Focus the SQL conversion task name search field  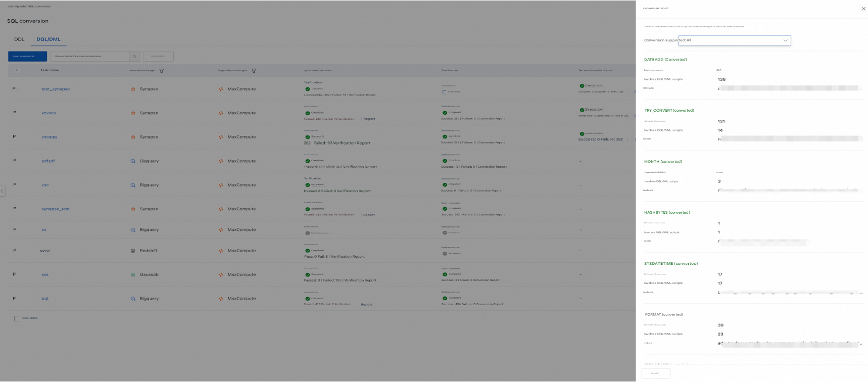click(89, 57)
